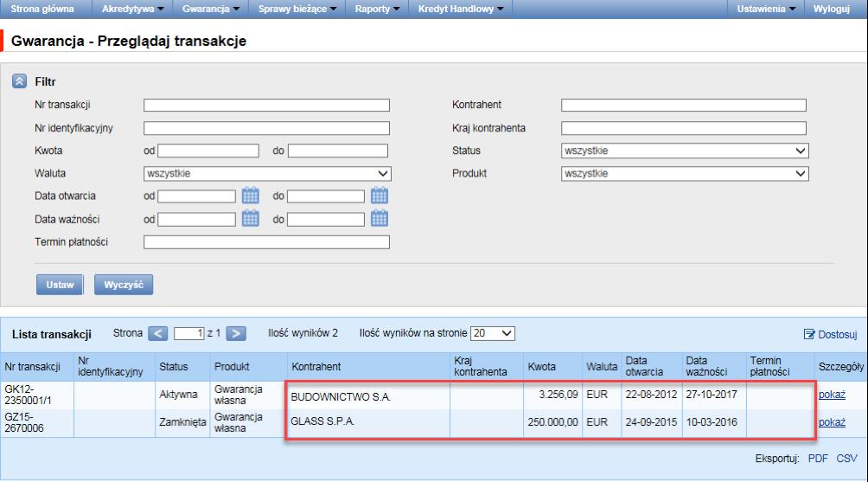
Task: Focus the Kraj kontrahenta input field
Action: pyautogui.click(x=684, y=129)
